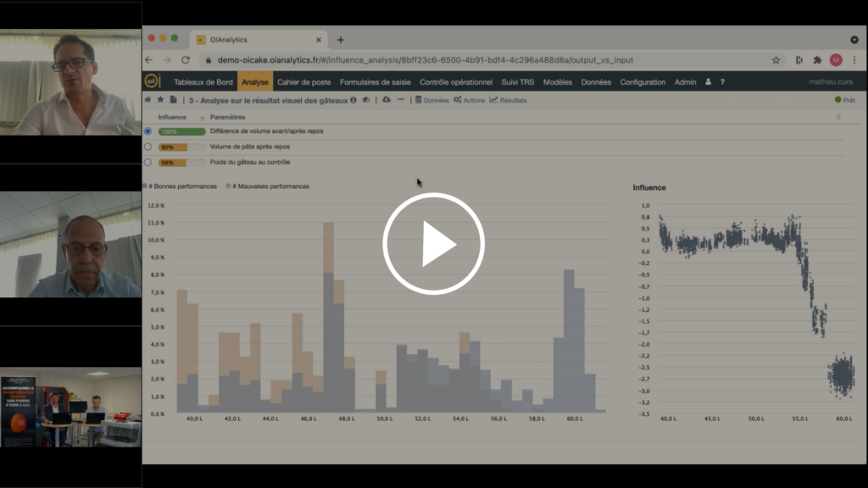This screenshot has width=868, height=488.
Task: Open the three-dots more options menu
Action: pos(400,100)
